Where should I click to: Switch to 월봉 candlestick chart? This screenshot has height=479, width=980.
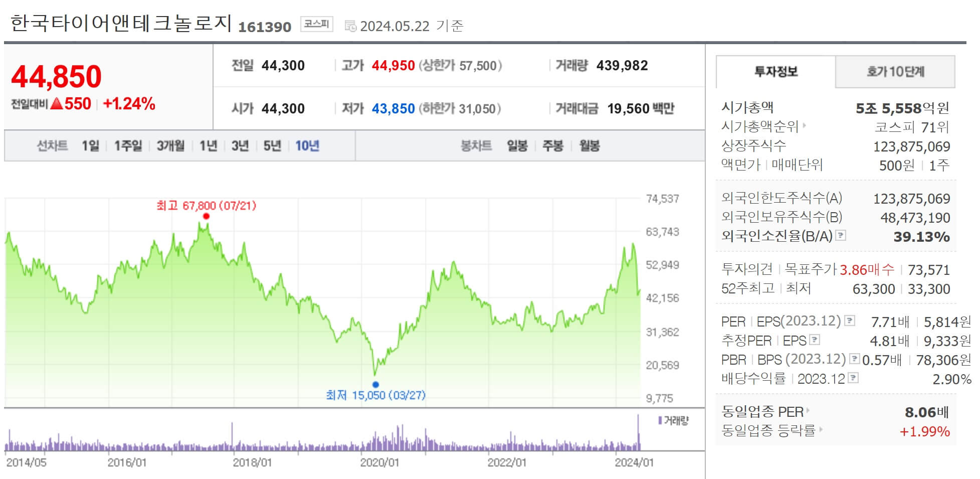click(590, 146)
